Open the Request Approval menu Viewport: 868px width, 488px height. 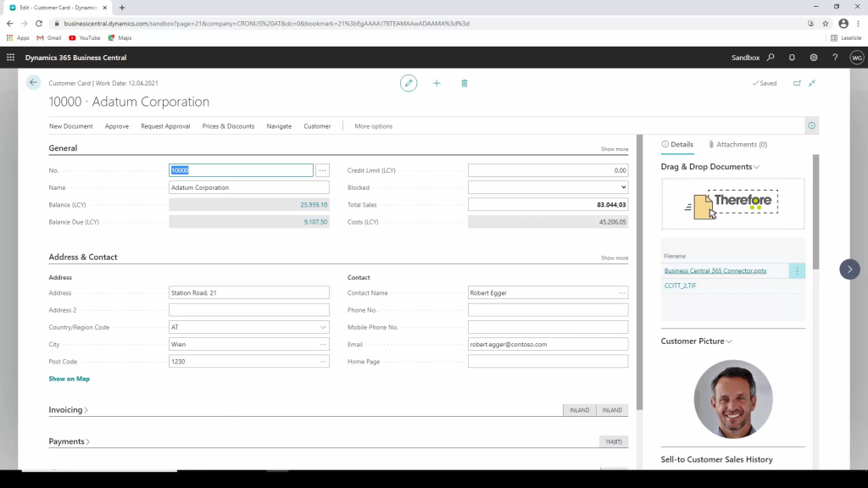point(165,126)
